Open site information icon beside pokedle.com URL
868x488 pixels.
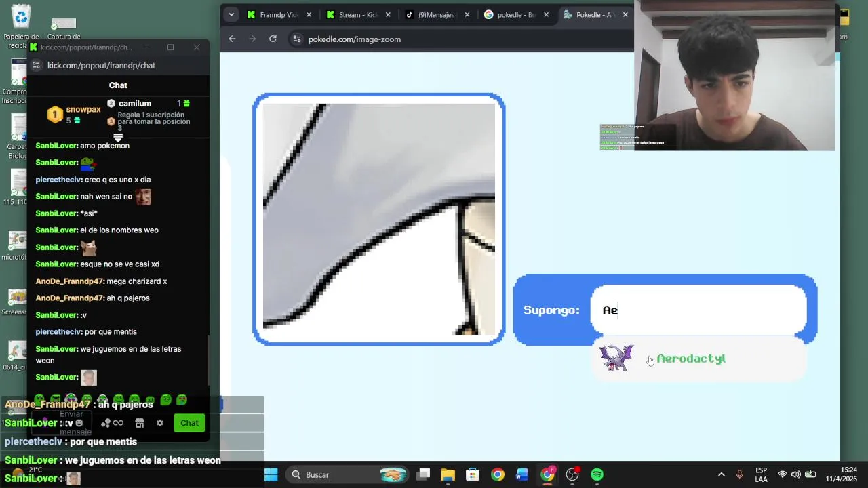tap(296, 39)
